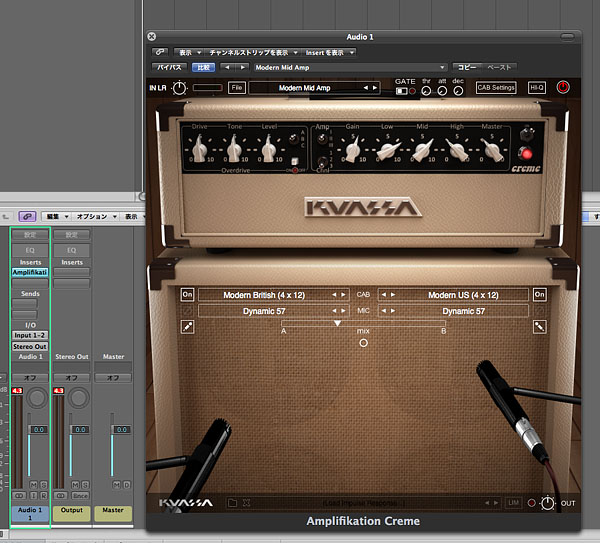Image resolution: width=600 pixels, height=543 pixels.
Task: Select the Amplifikation insert slot
Action: point(29,272)
